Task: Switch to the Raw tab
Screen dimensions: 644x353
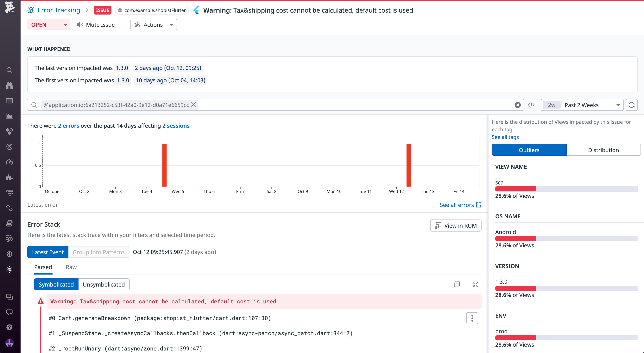Action: click(71, 267)
